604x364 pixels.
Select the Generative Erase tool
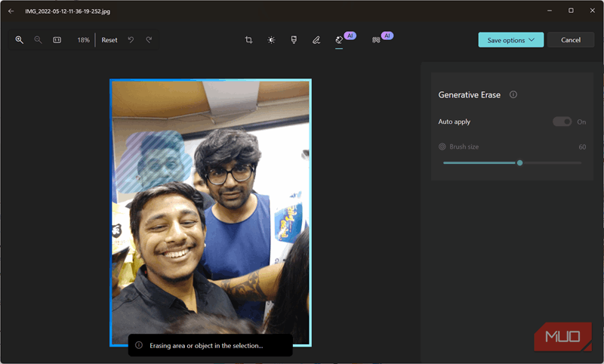point(339,40)
